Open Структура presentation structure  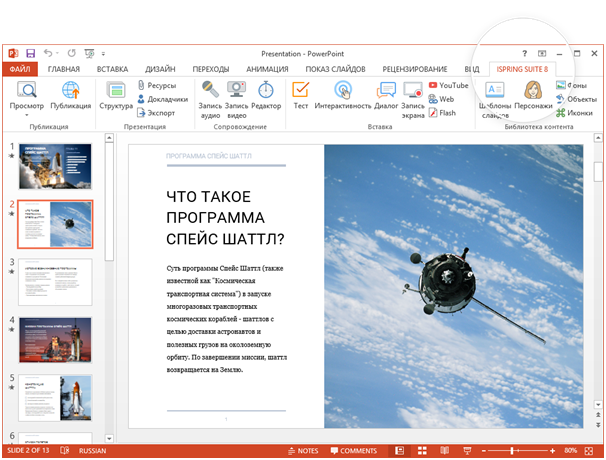click(x=116, y=95)
